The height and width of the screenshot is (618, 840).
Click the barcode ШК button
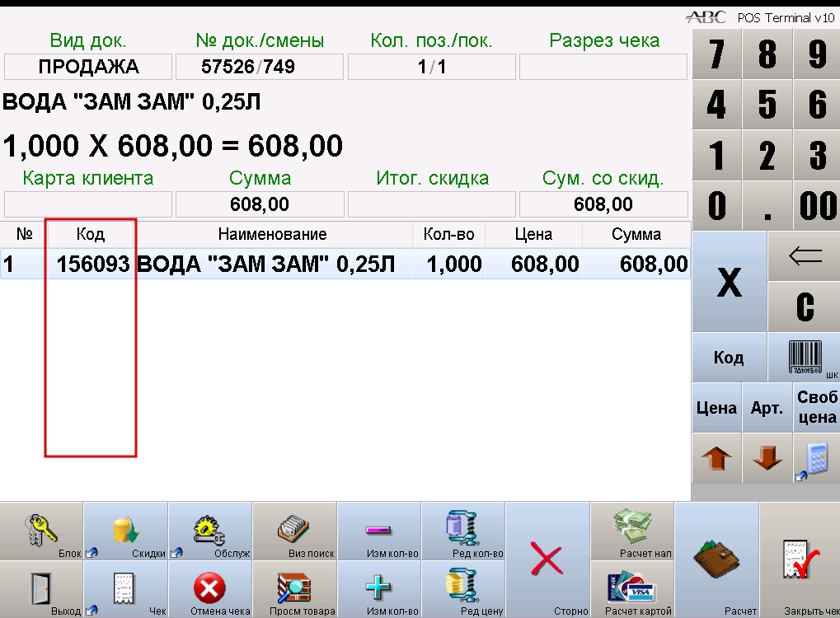point(804,357)
